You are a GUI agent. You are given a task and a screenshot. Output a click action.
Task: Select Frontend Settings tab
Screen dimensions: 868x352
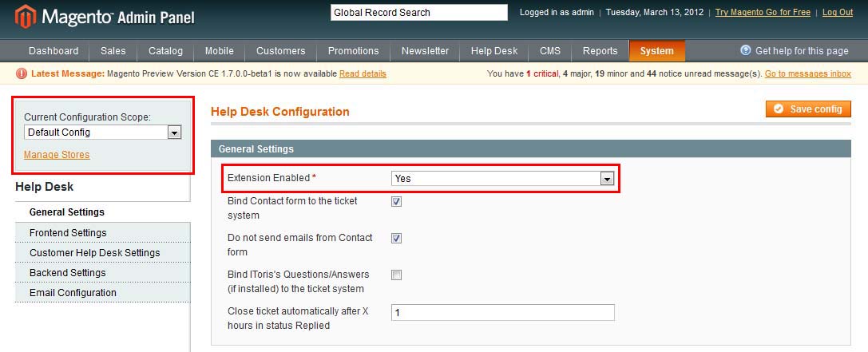point(102,232)
